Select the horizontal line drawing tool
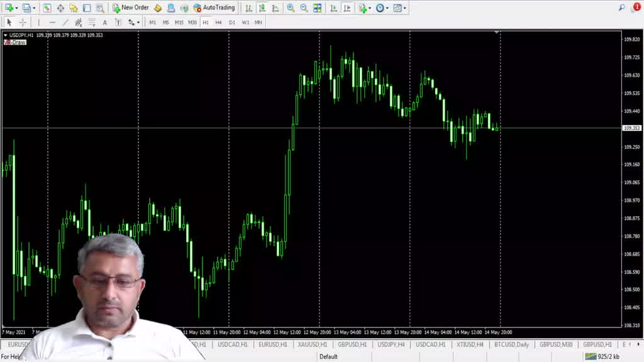This screenshot has width=644, height=362. [52, 22]
